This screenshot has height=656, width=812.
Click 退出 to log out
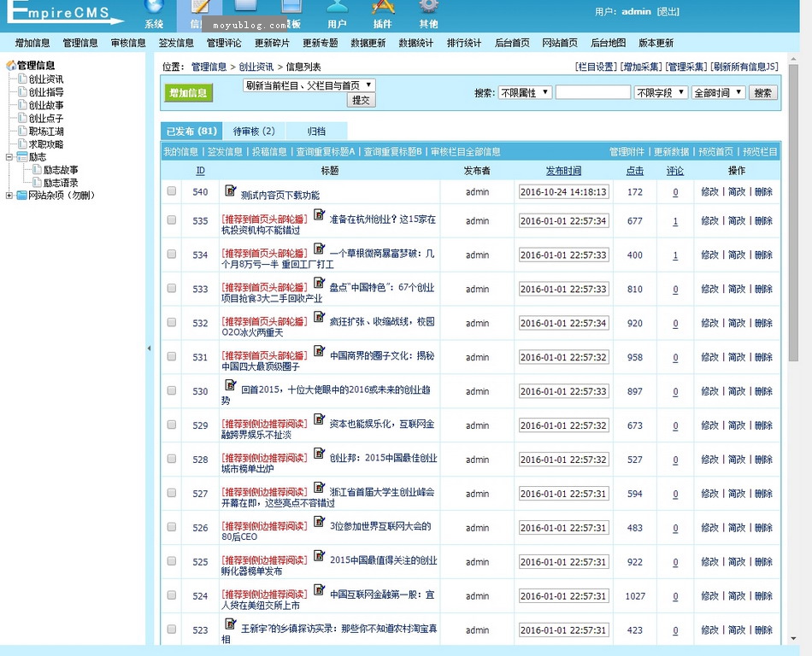click(668, 11)
